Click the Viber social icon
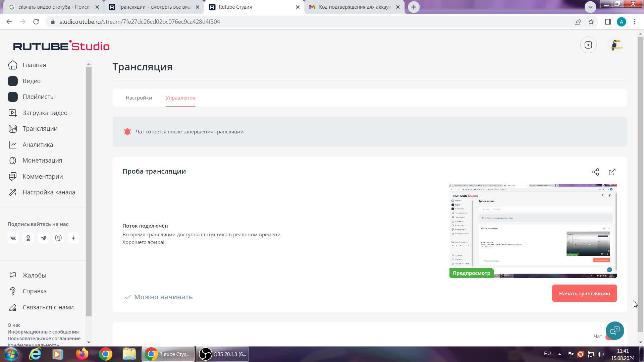 point(58,238)
